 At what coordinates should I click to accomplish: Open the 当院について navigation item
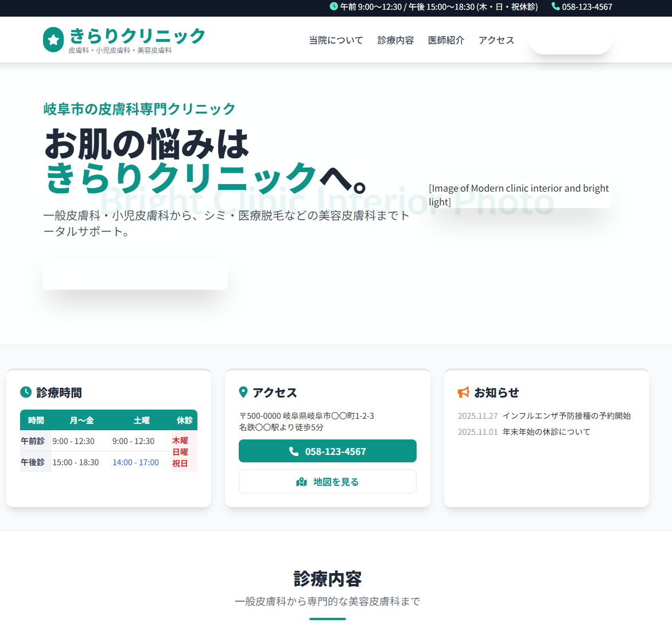click(x=335, y=40)
